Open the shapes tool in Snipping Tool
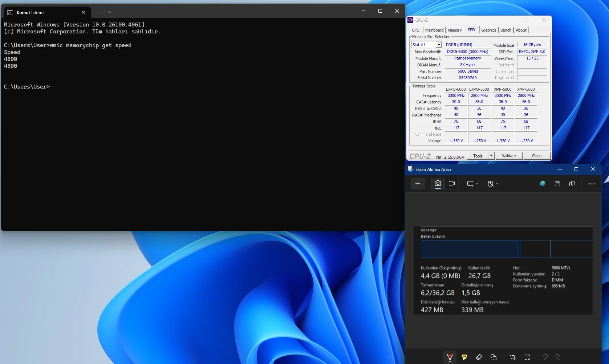The image size is (609, 364). pos(494,357)
